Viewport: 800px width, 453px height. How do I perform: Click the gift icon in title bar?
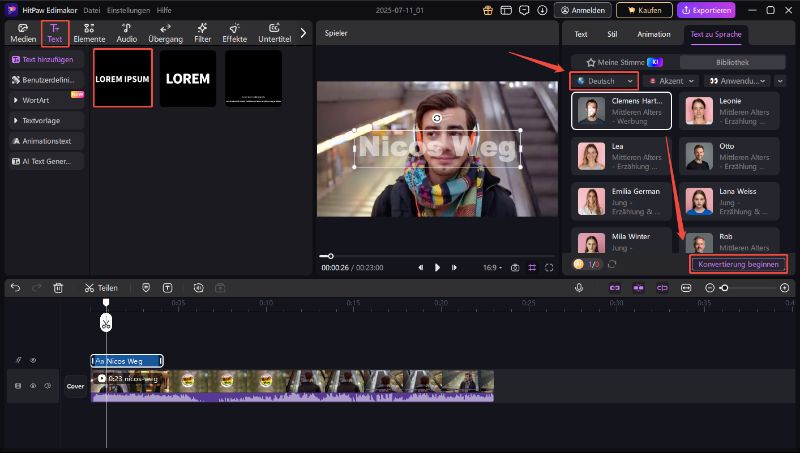pos(488,10)
